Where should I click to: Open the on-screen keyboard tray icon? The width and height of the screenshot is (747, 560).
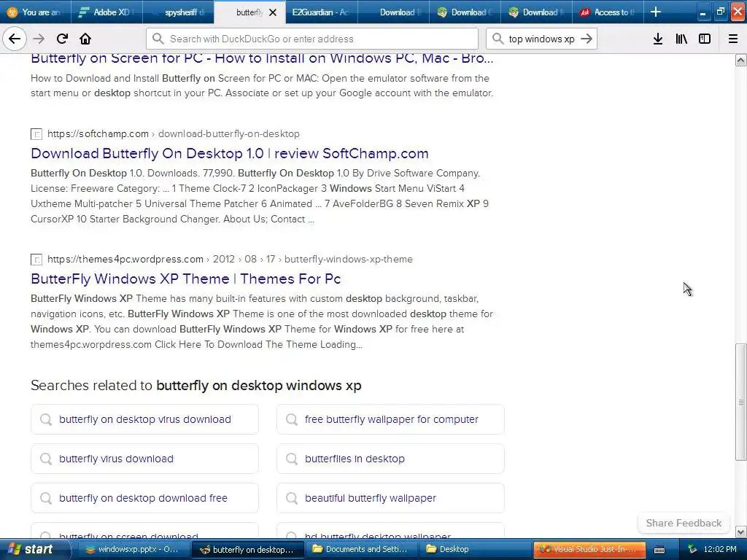[659, 550]
